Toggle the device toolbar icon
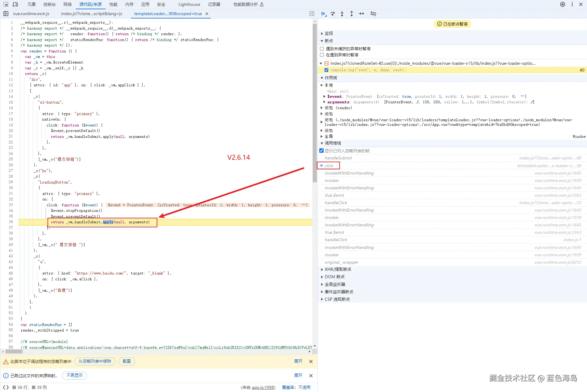 point(15,4)
